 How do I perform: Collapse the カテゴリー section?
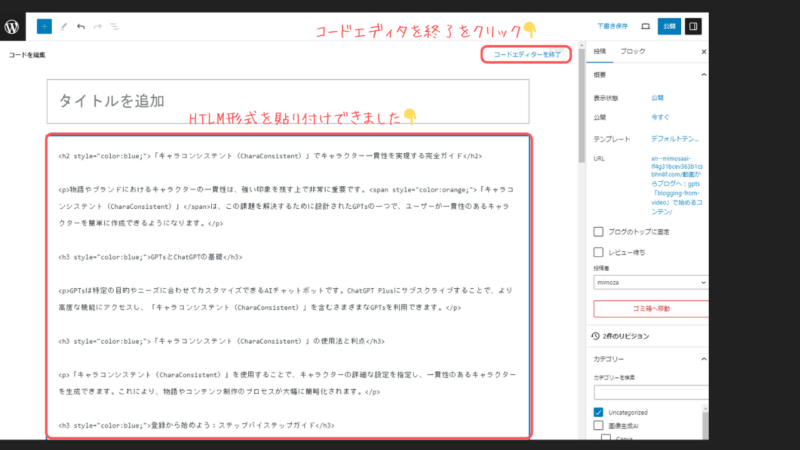coord(704,359)
